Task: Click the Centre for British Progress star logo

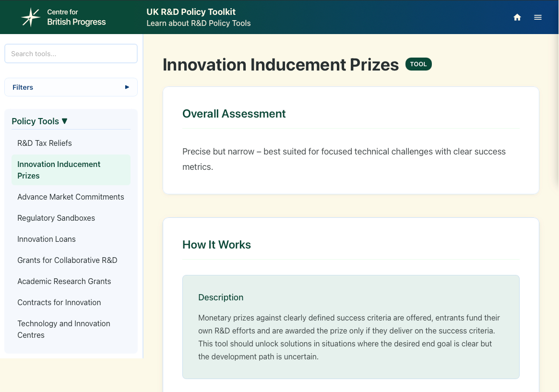Action: pos(31,17)
